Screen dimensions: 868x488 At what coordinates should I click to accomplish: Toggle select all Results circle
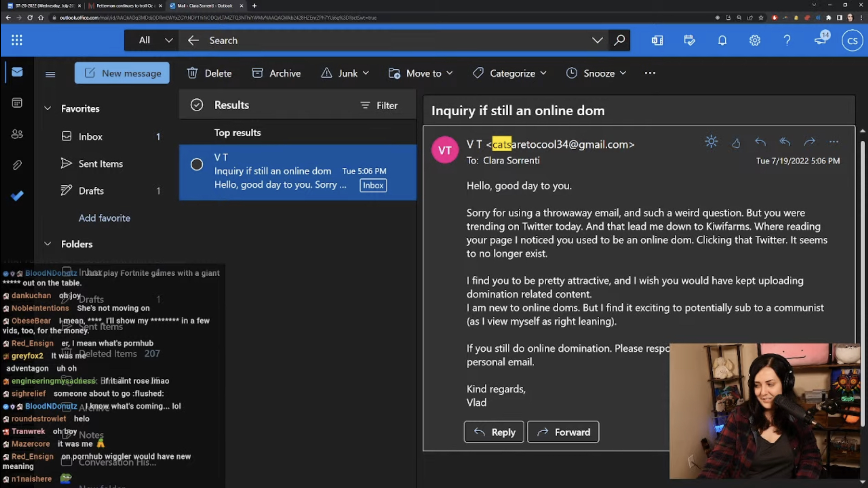[x=197, y=105]
